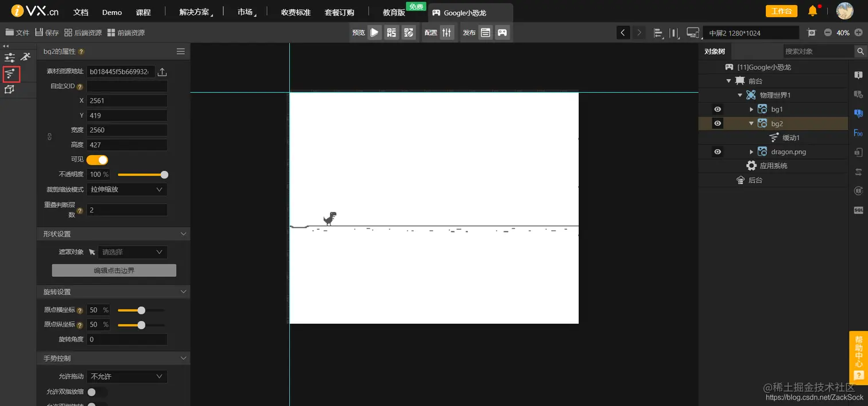Click the fit-to-screen icon

pos(811,33)
